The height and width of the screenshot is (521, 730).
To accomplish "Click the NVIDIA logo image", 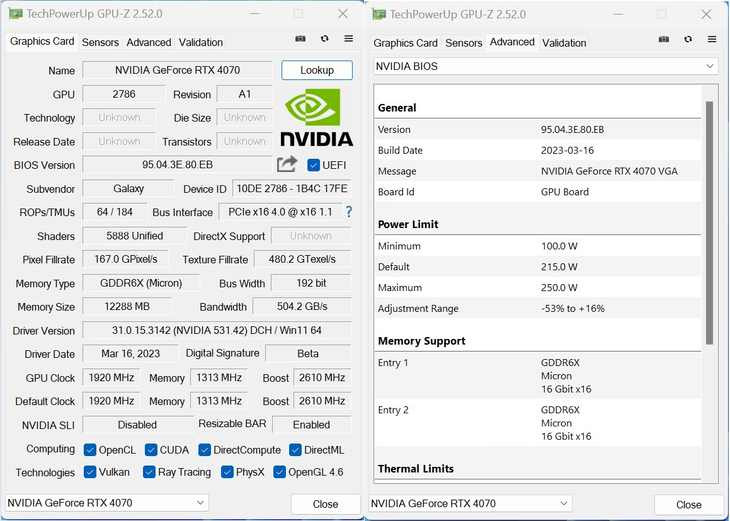I will [317, 117].
